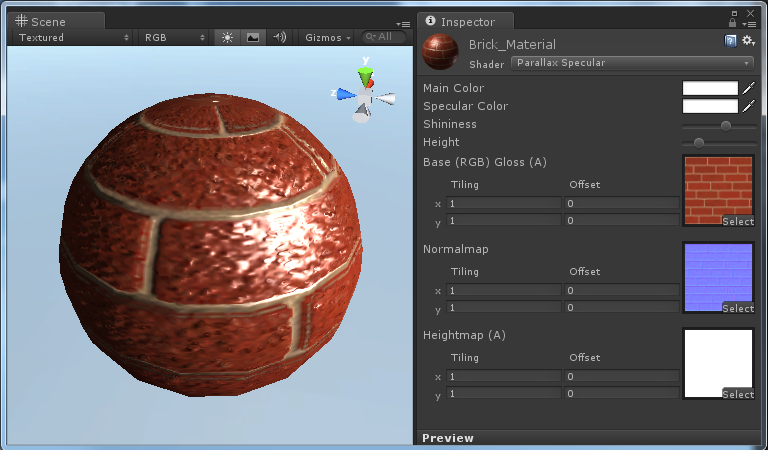Click the Shininess slider handle
Image resolution: width=768 pixels, height=450 pixels.
coord(726,126)
